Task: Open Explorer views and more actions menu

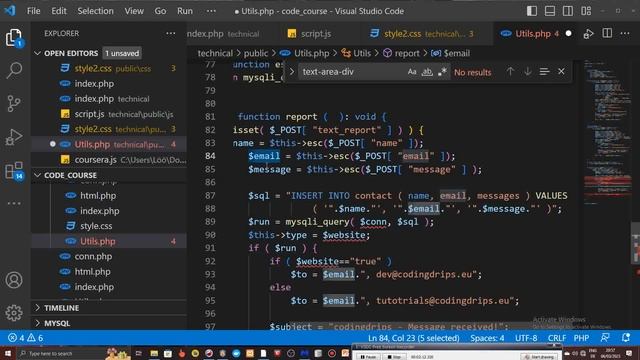Action: (171, 33)
